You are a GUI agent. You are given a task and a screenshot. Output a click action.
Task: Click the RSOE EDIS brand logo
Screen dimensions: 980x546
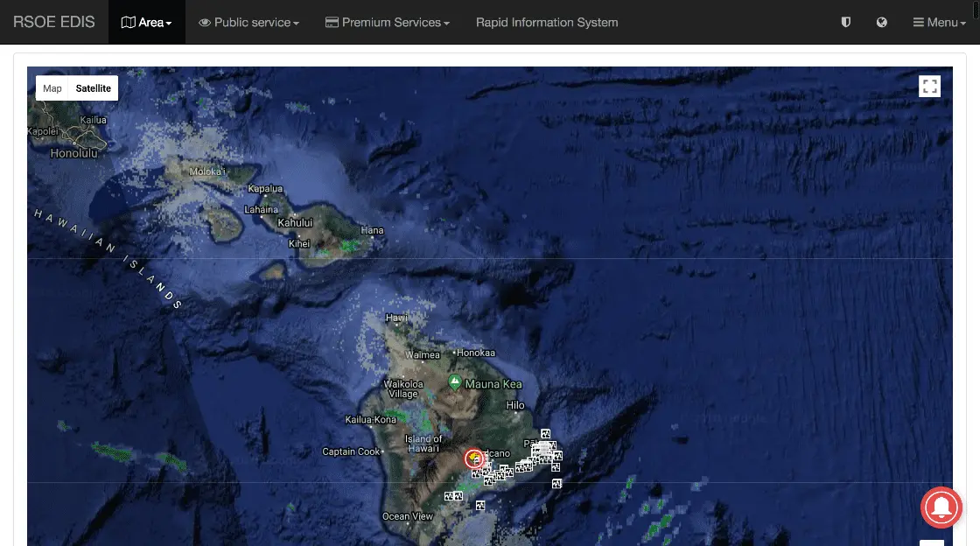tap(53, 22)
